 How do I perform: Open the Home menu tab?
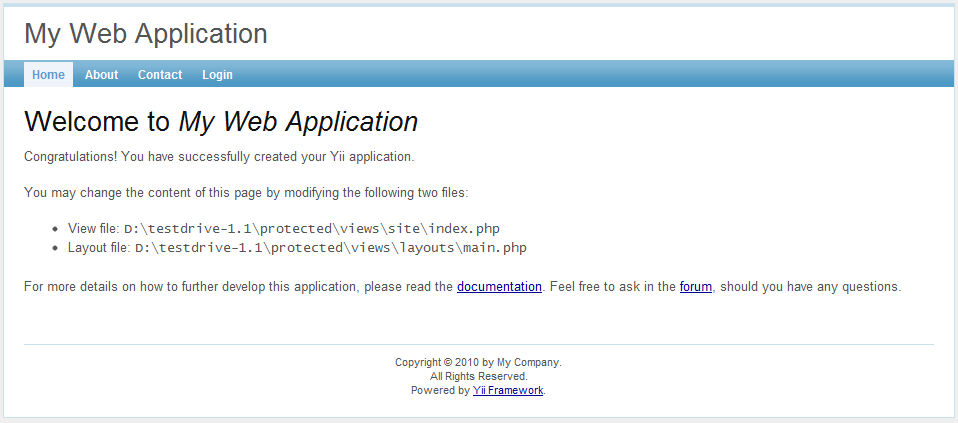[x=48, y=75]
